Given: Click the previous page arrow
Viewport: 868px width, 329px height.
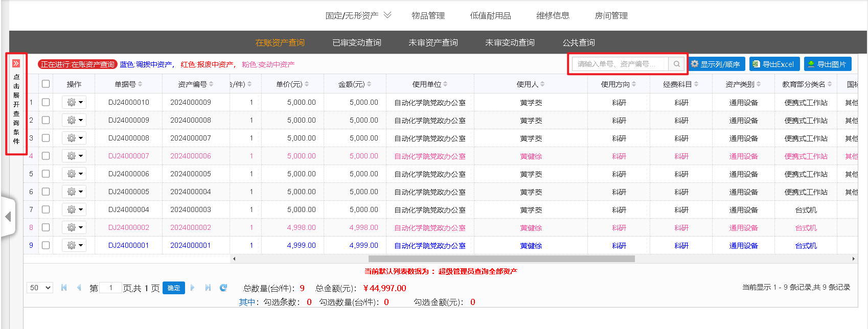Looking at the screenshot, I should 79,288.
